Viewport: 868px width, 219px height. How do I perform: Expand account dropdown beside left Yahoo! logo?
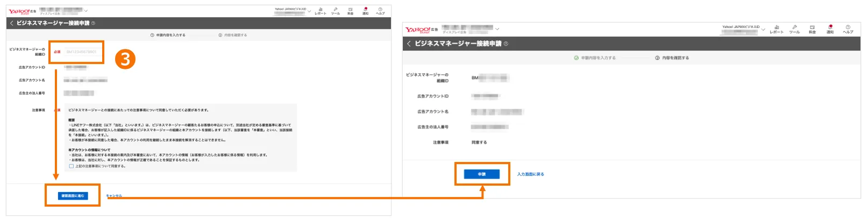(x=86, y=11)
